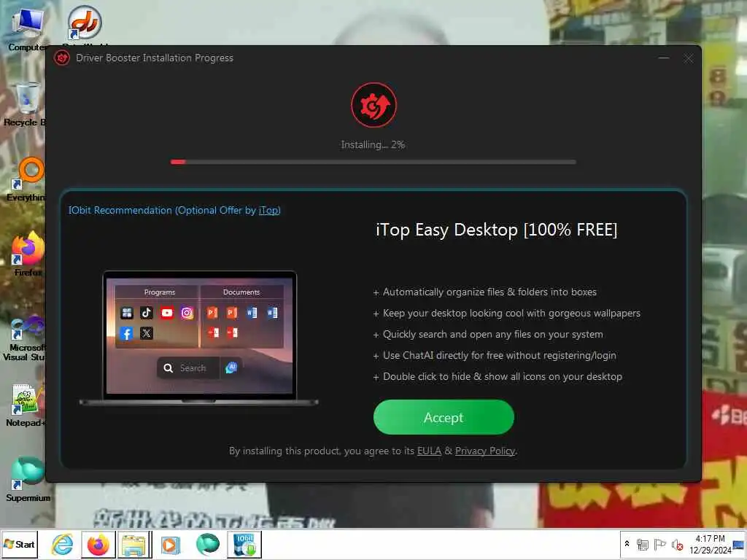Open the EULA link
The width and height of the screenshot is (747, 560).
pos(429,451)
